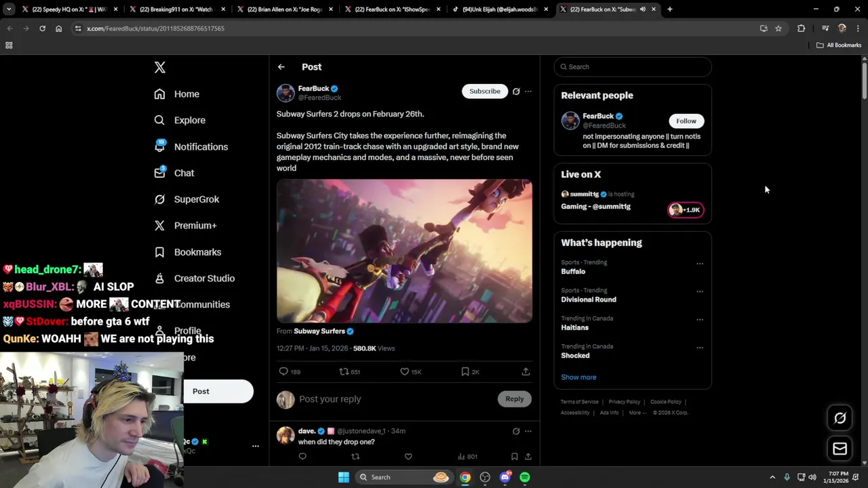
Task: Open Spotify from the taskbar
Action: [x=525, y=477]
